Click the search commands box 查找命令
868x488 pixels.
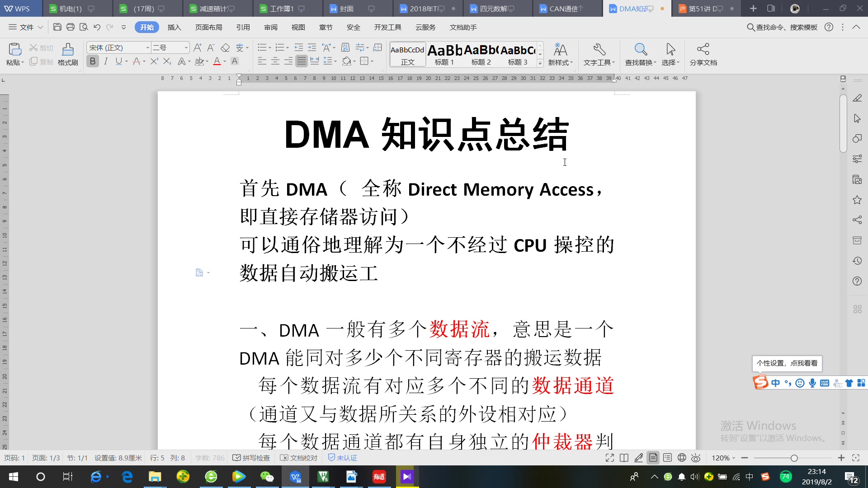[783, 27]
